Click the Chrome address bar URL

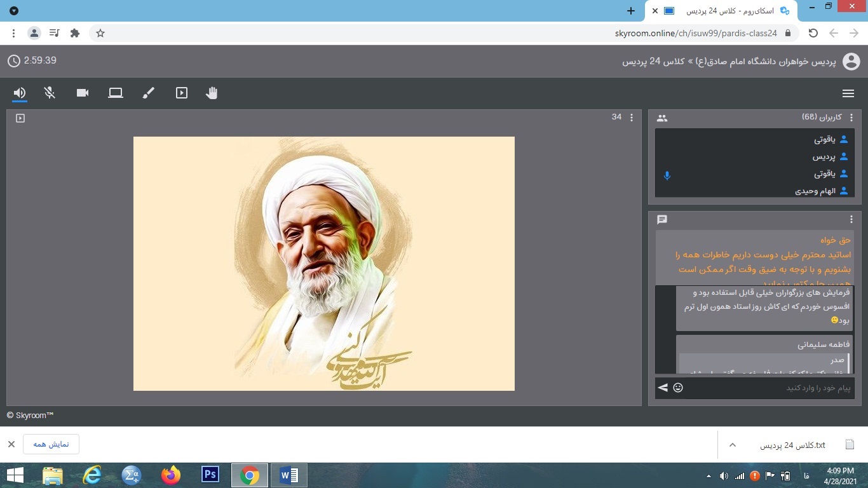pyautogui.click(x=696, y=33)
